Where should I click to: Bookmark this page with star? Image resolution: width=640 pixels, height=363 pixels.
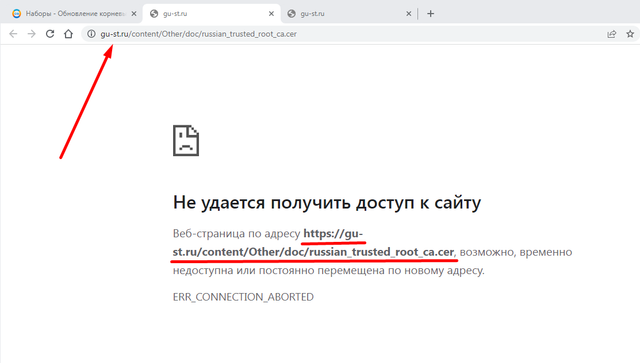click(630, 34)
